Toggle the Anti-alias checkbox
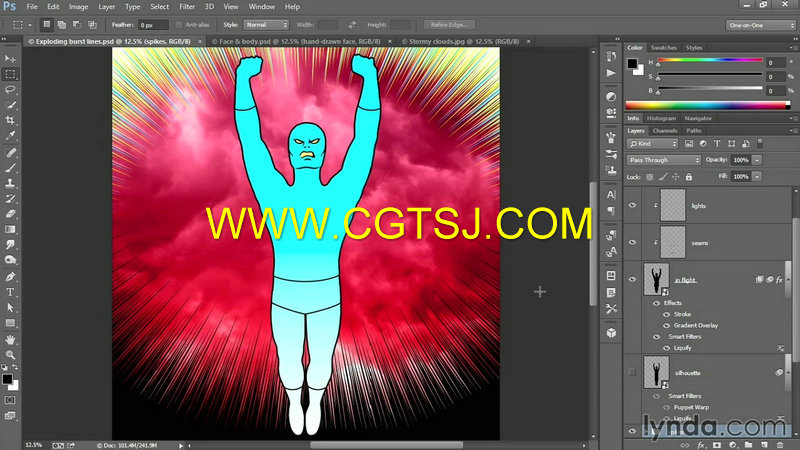This screenshot has height=450, width=800. (179, 24)
